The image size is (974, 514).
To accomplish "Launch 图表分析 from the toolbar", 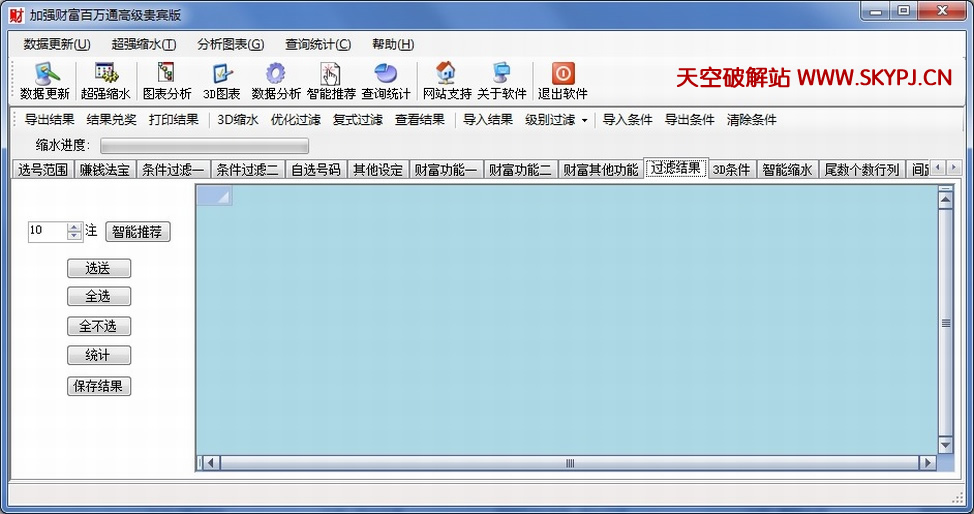I will (x=166, y=75).
